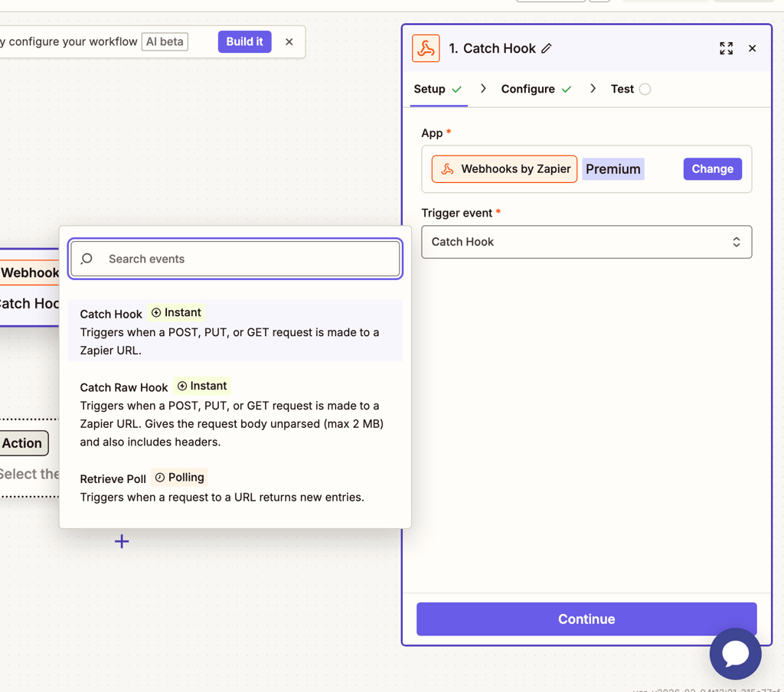Viewport: 784px width, 692px height.
Task: Open the chat support bubble
Action: point(735,654)
